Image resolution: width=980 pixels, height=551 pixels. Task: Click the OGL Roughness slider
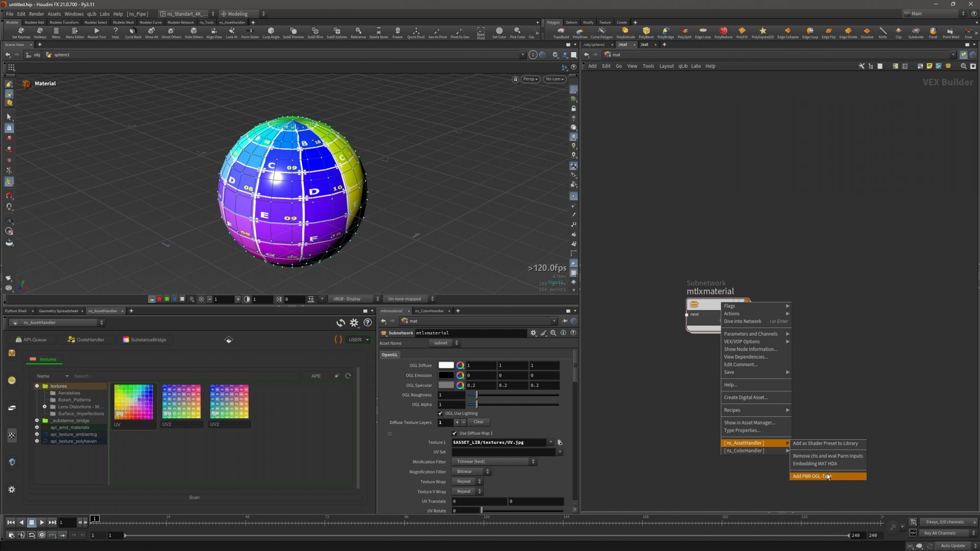[x=513, y=395]
